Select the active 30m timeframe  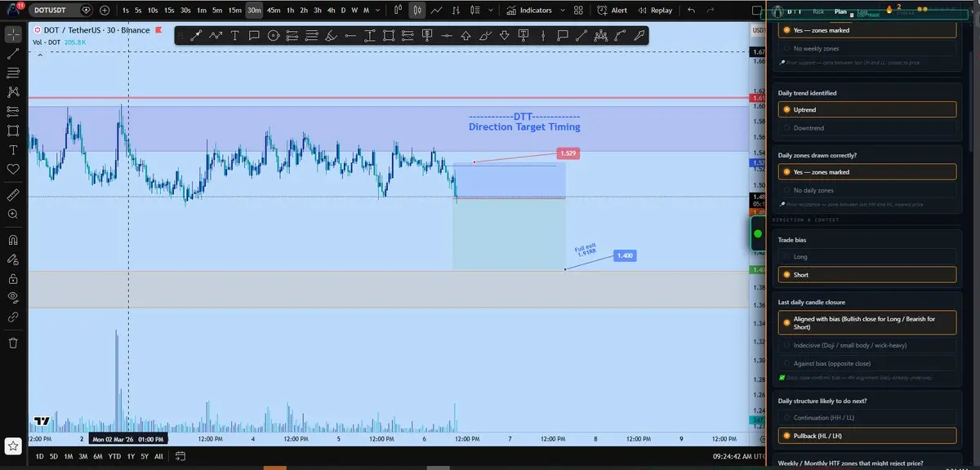254,11
